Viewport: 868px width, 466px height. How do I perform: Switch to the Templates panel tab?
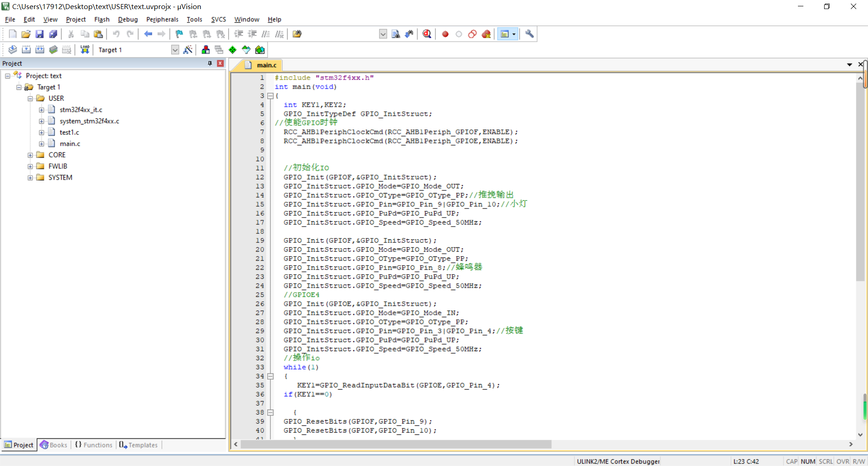point(138,445)
